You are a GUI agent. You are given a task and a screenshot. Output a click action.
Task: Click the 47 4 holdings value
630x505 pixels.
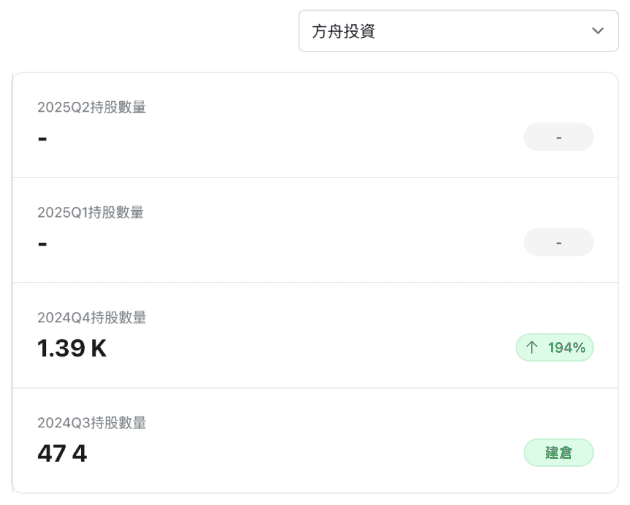tap(62, 453)
